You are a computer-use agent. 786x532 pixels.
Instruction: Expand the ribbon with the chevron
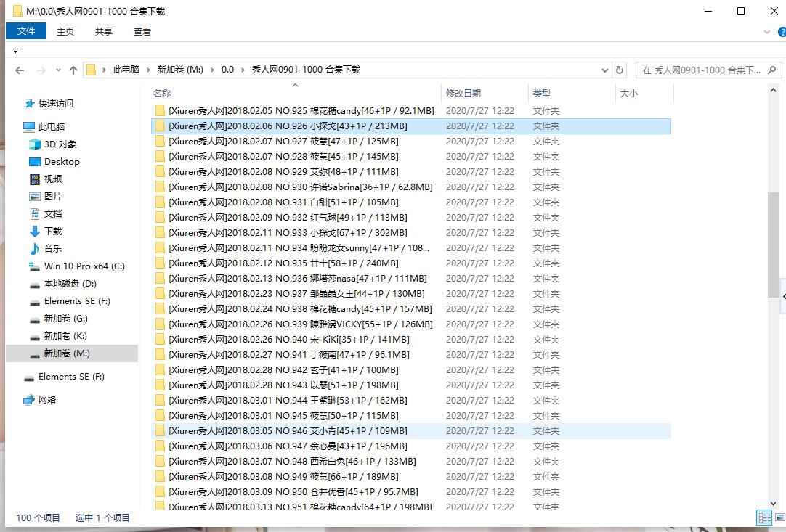click(x=766, y=32)
